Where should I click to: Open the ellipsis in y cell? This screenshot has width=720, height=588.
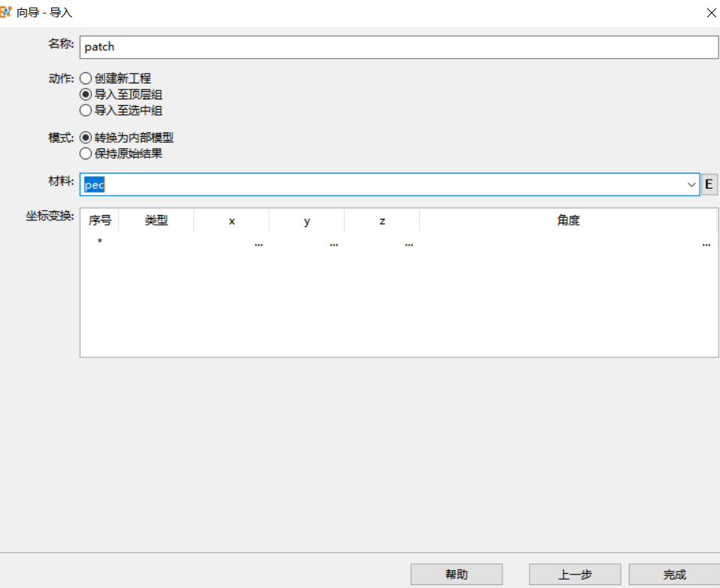(x=334, y=244)
